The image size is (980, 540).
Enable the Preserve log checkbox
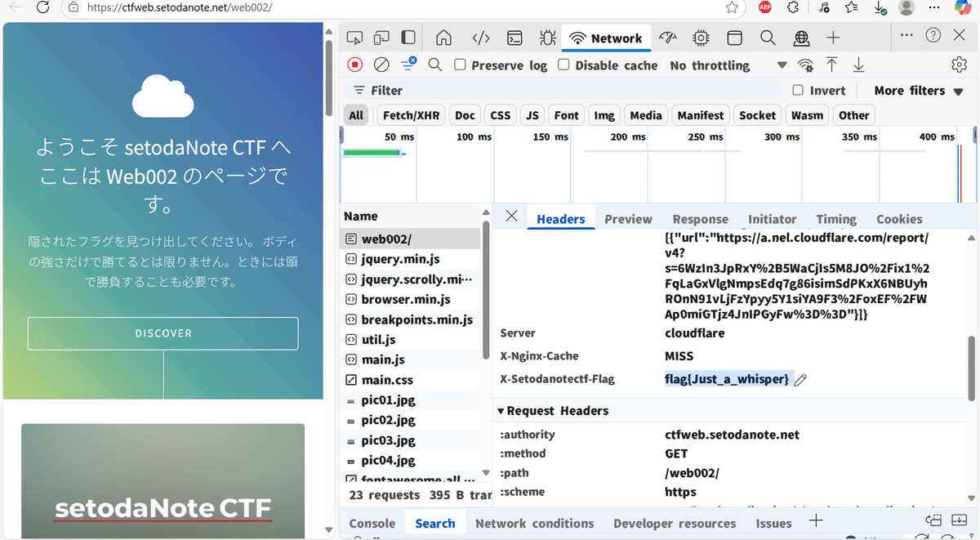click(460, 65)
